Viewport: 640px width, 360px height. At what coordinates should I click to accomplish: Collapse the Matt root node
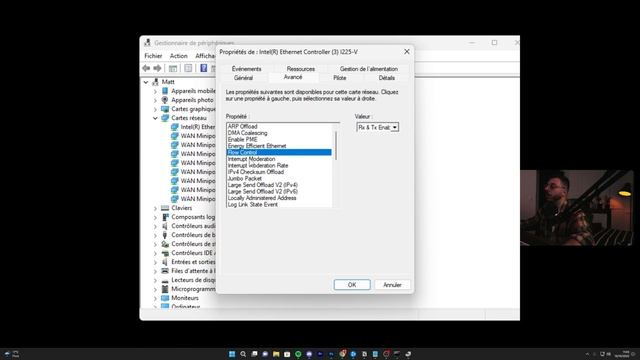point(146,82)
